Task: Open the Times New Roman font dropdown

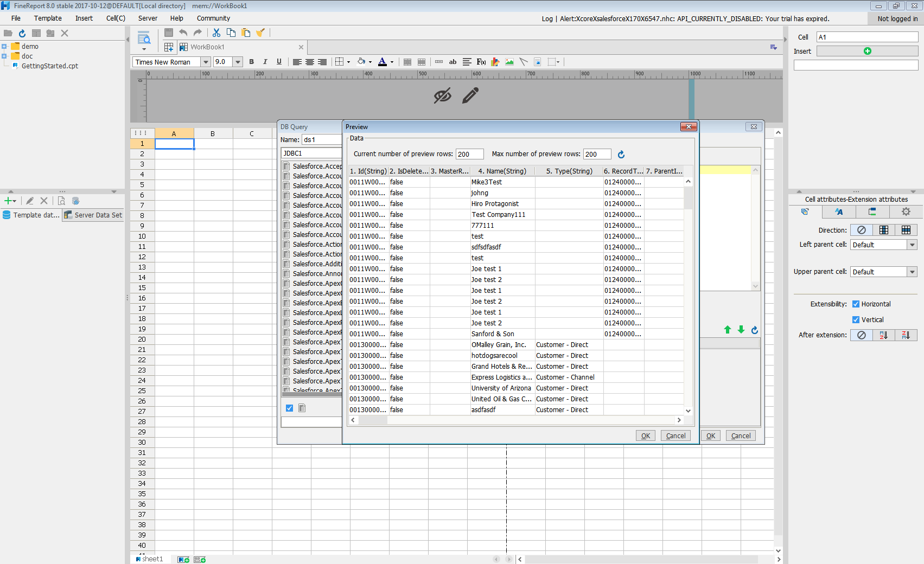Action: tap(206, 62)
